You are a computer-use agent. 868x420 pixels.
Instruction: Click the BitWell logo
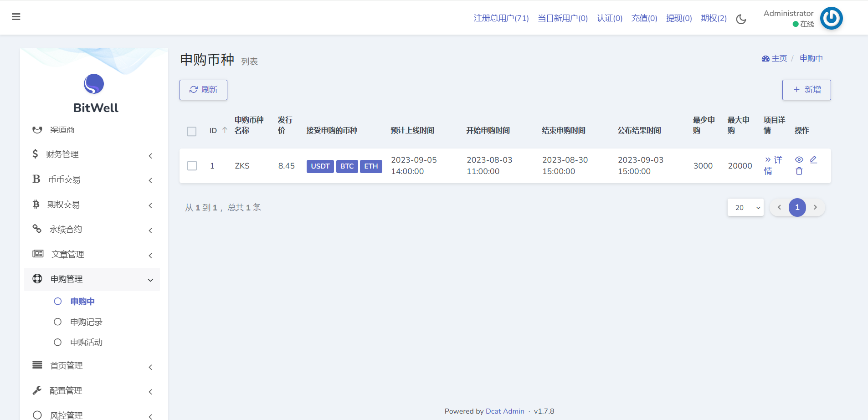pyautogui.click(x=94, y=84)
